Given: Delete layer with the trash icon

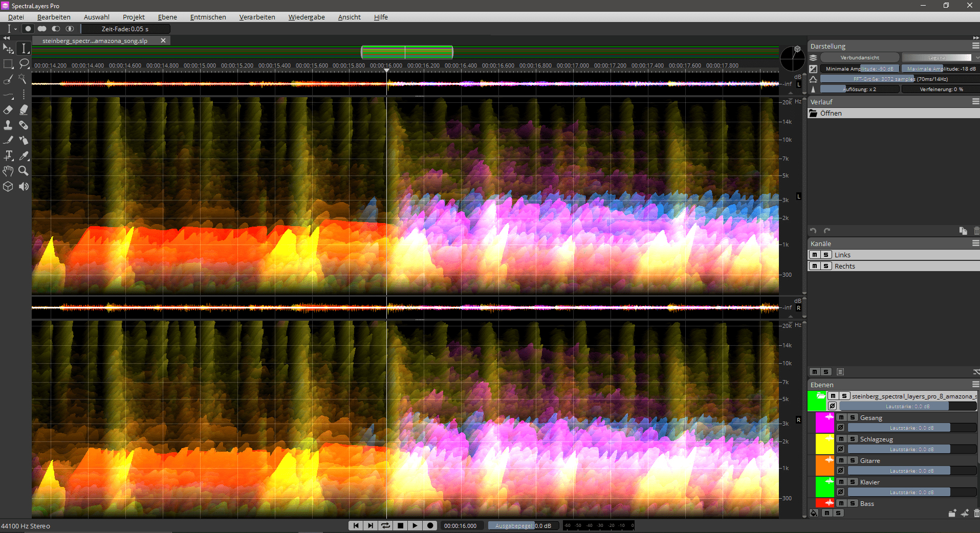Looking at the screenshot, I should (x=976, y=513).
